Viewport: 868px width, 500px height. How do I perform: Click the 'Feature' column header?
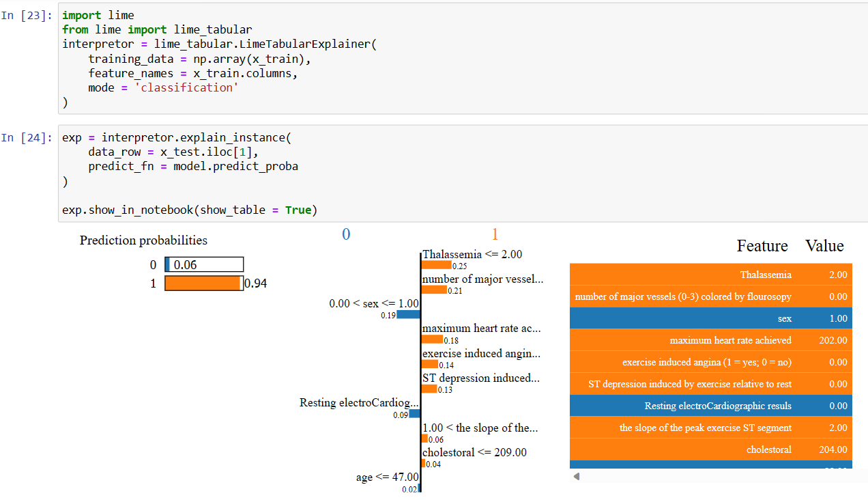(762, 246)
